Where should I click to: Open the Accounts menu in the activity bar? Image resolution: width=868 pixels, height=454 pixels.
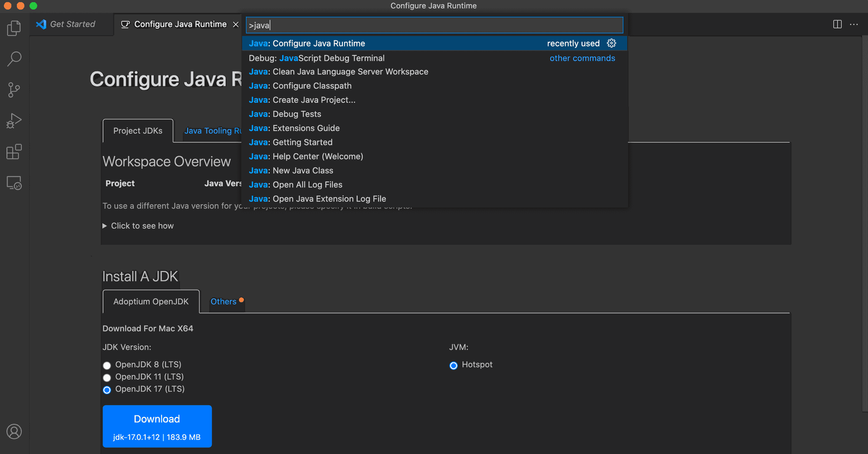pos(14,432)
